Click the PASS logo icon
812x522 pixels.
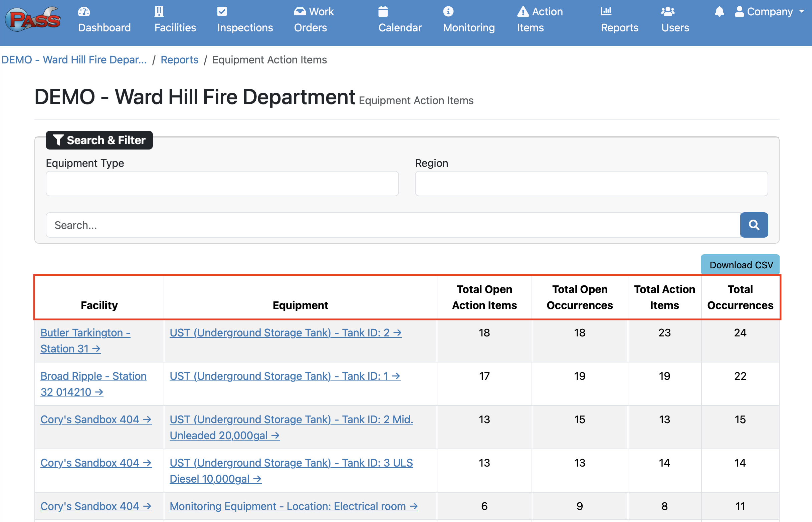point(33,20)
